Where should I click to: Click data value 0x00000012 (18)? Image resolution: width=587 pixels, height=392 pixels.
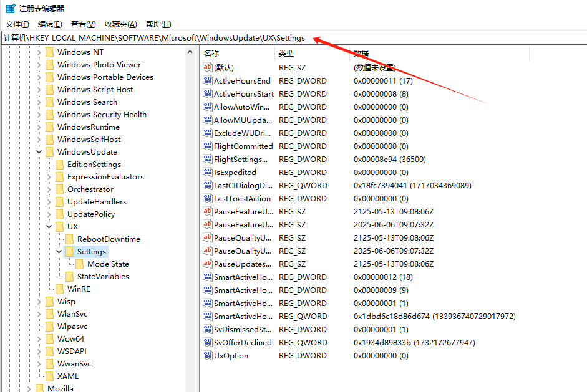[383, 277]
